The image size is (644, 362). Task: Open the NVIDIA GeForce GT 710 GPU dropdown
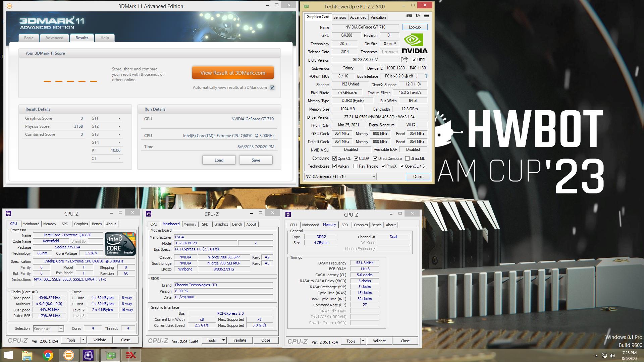coord(340,176)
